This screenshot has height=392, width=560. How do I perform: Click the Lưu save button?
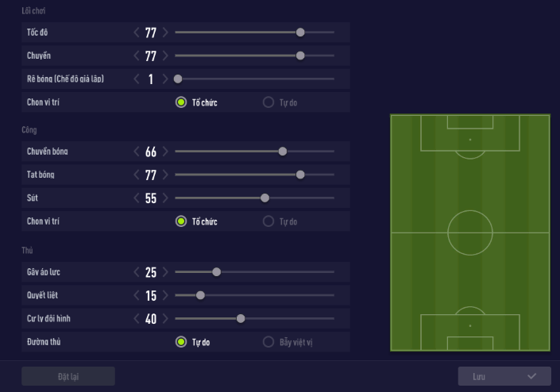point(504,376)
